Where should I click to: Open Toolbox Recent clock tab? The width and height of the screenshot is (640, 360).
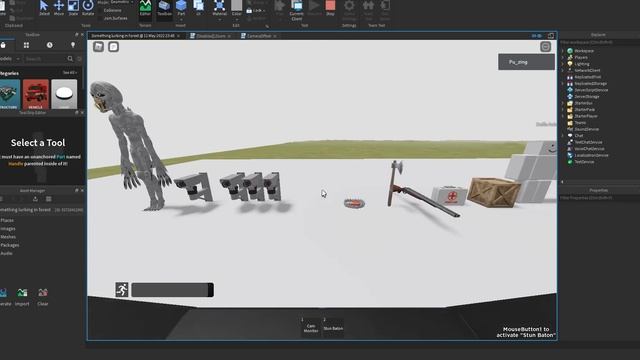[49, 45]
